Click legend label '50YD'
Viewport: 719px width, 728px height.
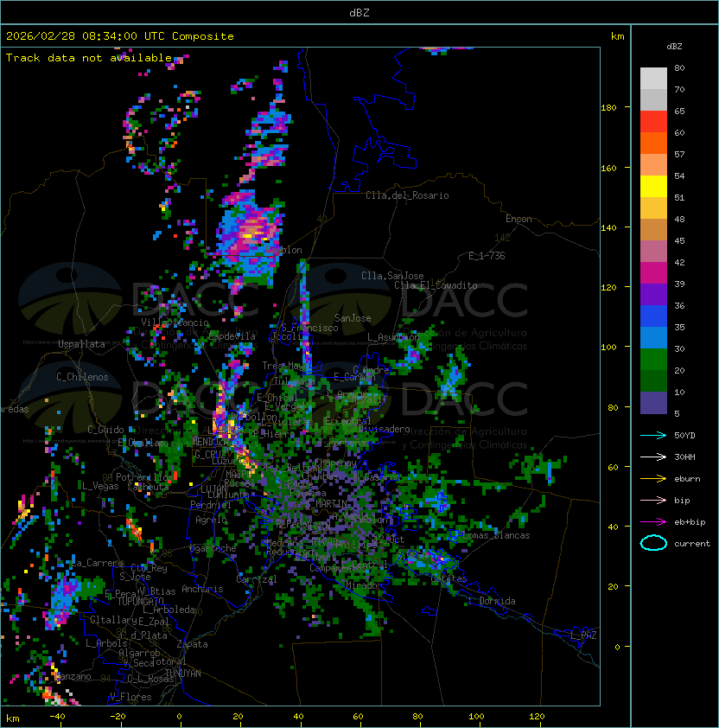684,435
